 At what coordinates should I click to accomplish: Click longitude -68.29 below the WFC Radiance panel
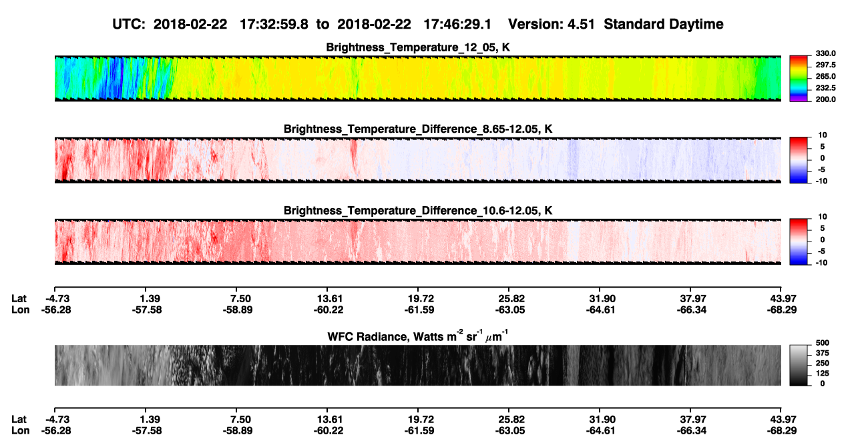click(x=782, y=431)
